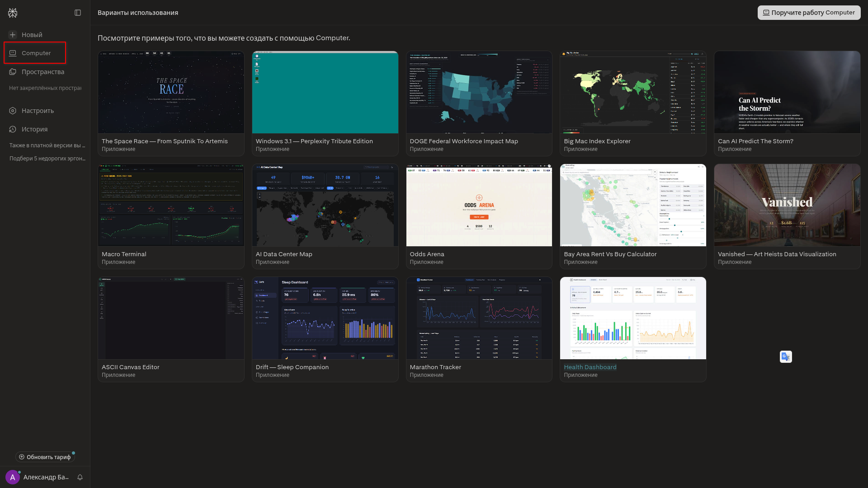Click 'Can AI Predict The Storm?' title
The image size is (868, 488).
pos(755,141)
